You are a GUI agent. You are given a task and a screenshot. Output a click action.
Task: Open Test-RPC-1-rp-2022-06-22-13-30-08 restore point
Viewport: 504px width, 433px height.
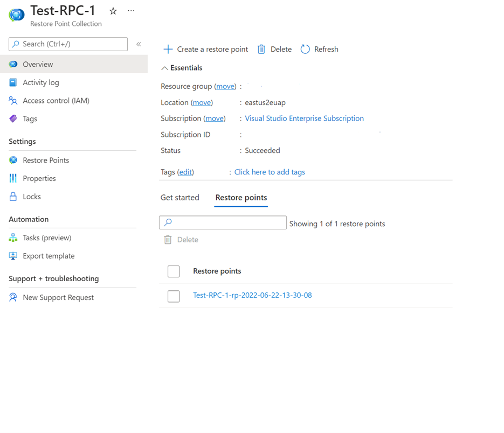[252, 295]
